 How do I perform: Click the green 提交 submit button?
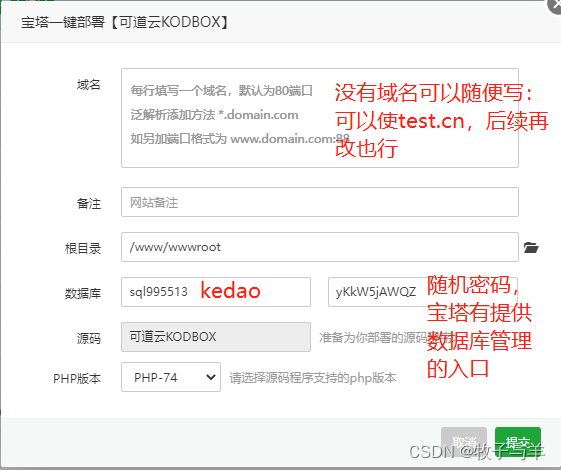pyautogui.click(x=518, y=442)
